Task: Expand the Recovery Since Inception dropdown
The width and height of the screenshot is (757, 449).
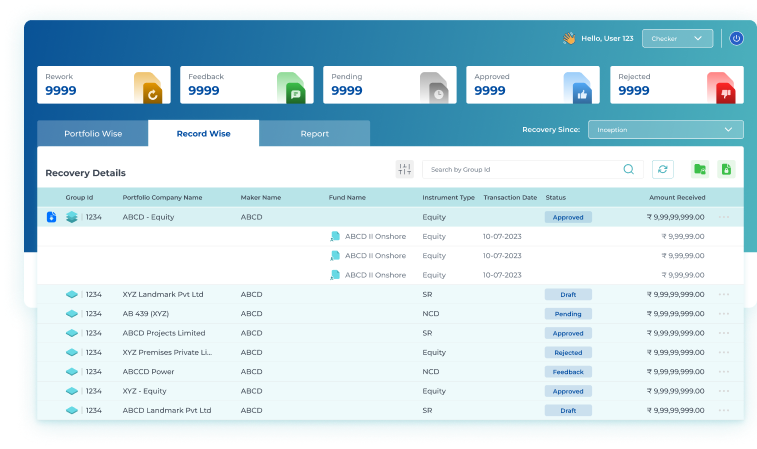Action: point(665,130)
